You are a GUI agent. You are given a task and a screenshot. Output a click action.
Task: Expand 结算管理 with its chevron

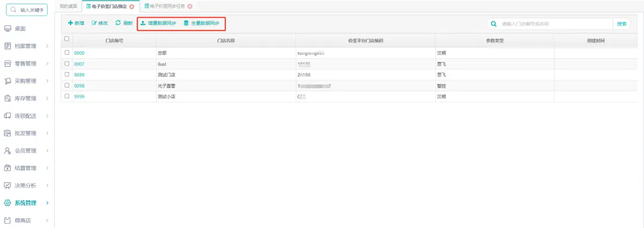point(48,168)
